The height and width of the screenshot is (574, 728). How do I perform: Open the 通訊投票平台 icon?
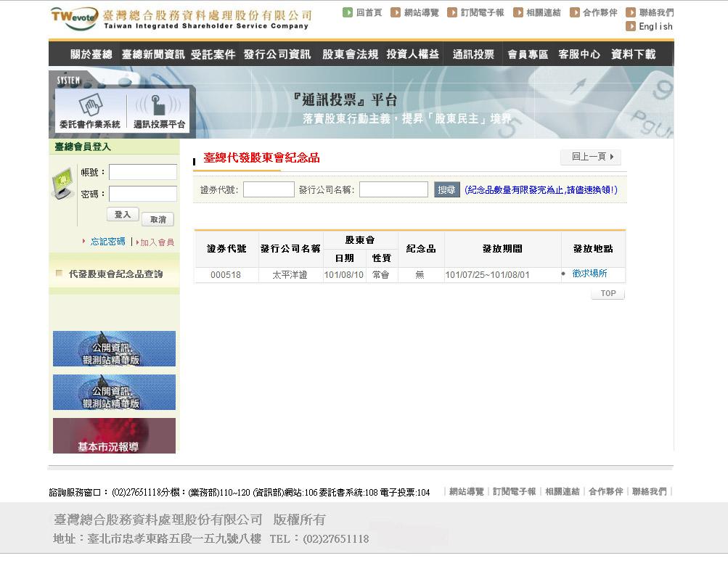click(x=159, y=111)
